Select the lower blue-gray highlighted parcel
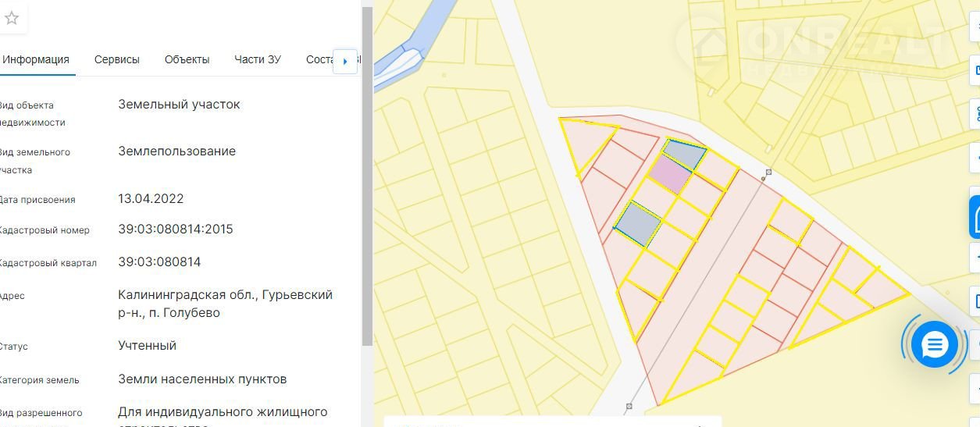 click(638, 224)
